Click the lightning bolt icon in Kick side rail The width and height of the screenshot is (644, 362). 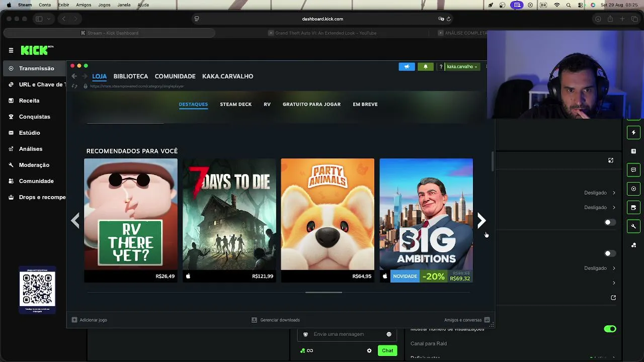pyautogui.click(x=633, y=133)
